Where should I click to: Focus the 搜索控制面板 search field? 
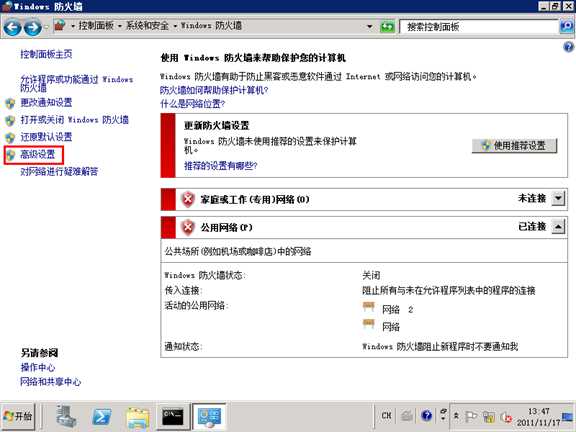[x=479, y=26]
